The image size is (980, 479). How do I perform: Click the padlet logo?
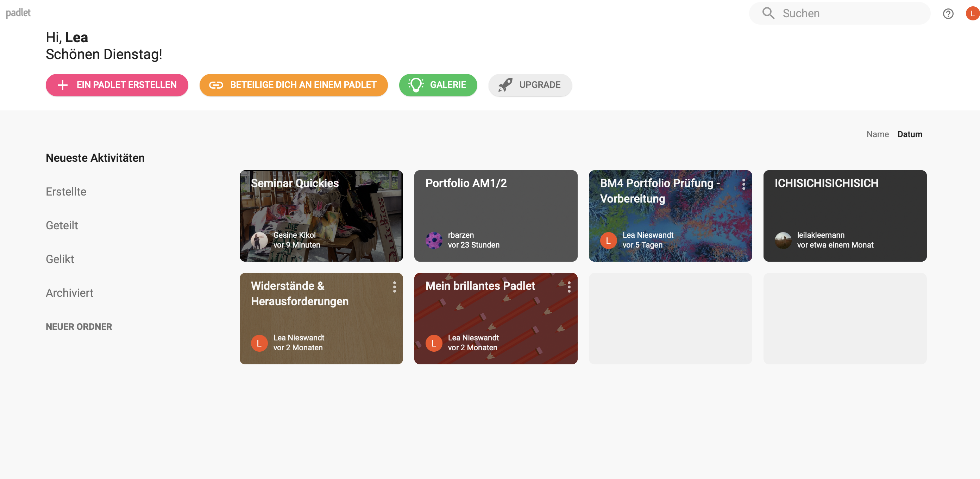[x=18, y=13]
